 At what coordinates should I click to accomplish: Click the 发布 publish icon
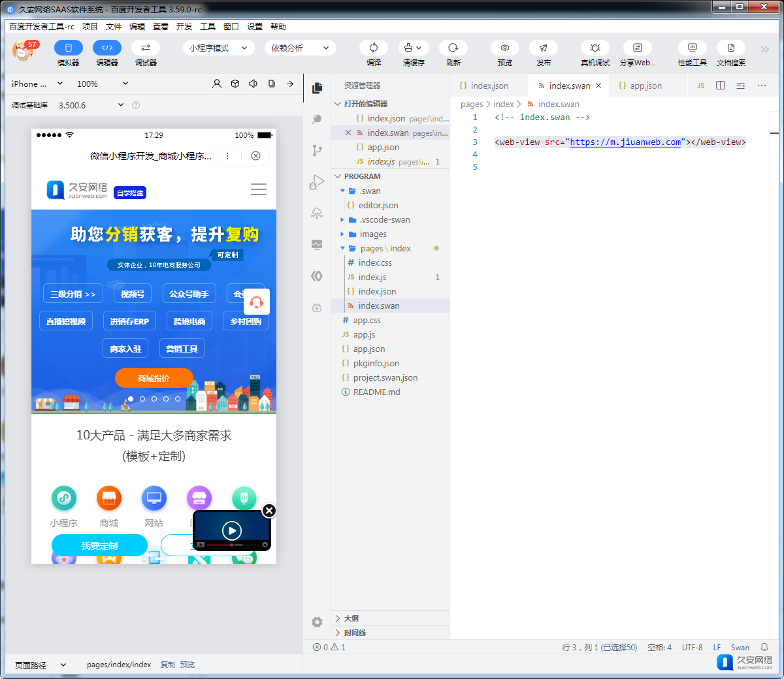544,48
